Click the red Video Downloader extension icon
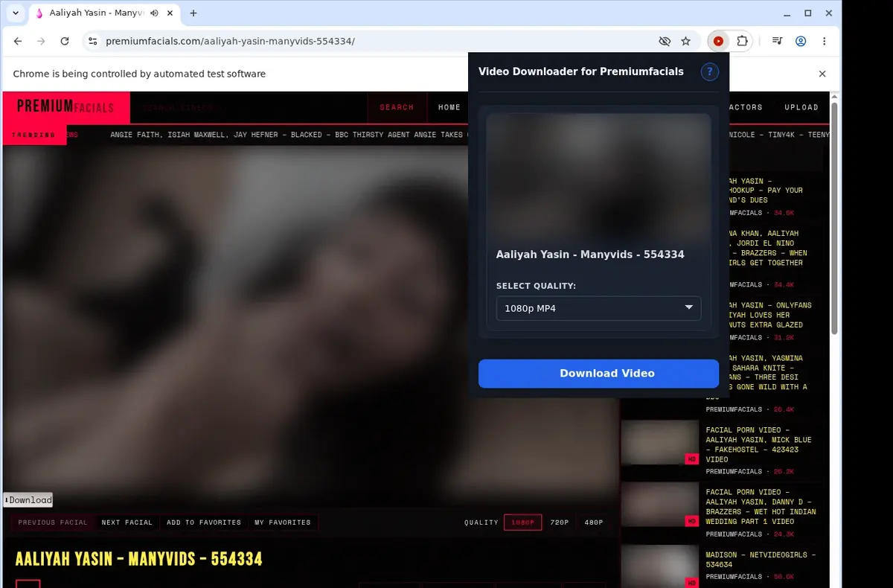 (x=718, y=42)
